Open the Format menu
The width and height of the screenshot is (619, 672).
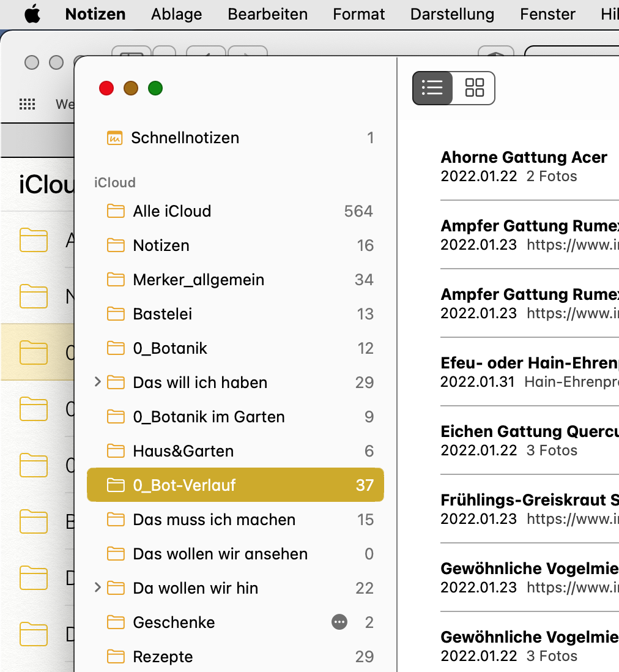[359, 14]
